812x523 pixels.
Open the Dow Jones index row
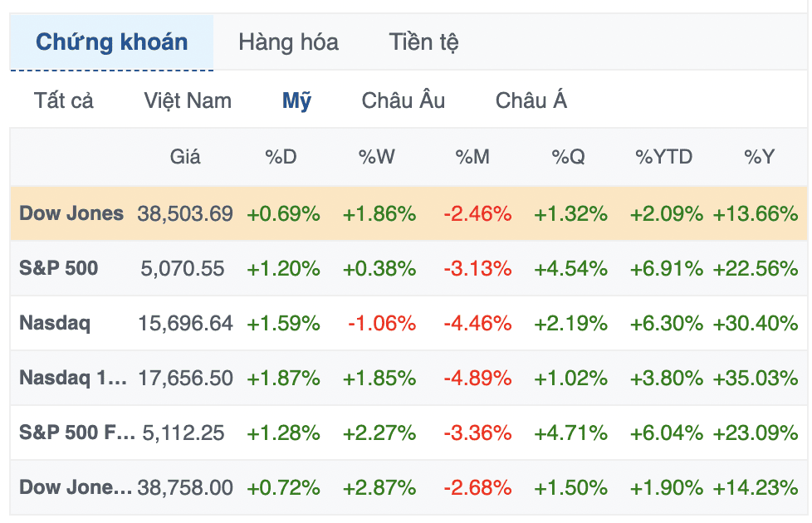click(408, 213)
